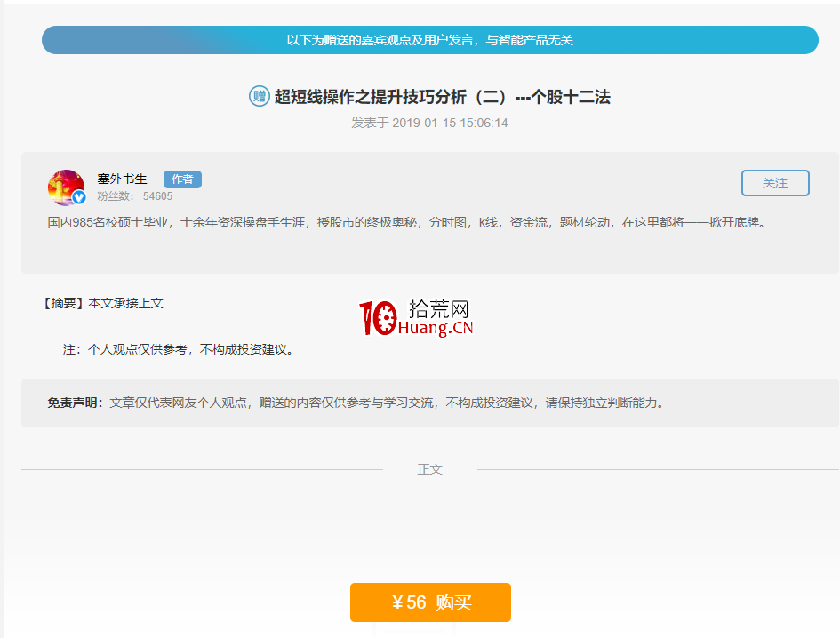
Task: Click the author name 塞外书生
Action: [x=120, y=177]
